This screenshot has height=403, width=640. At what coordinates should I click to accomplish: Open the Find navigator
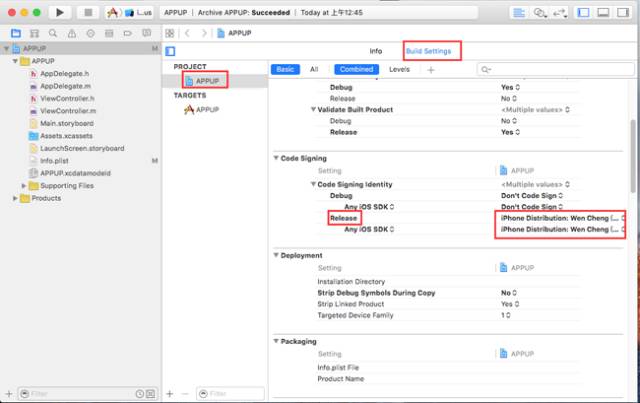(x=53, y=33)
